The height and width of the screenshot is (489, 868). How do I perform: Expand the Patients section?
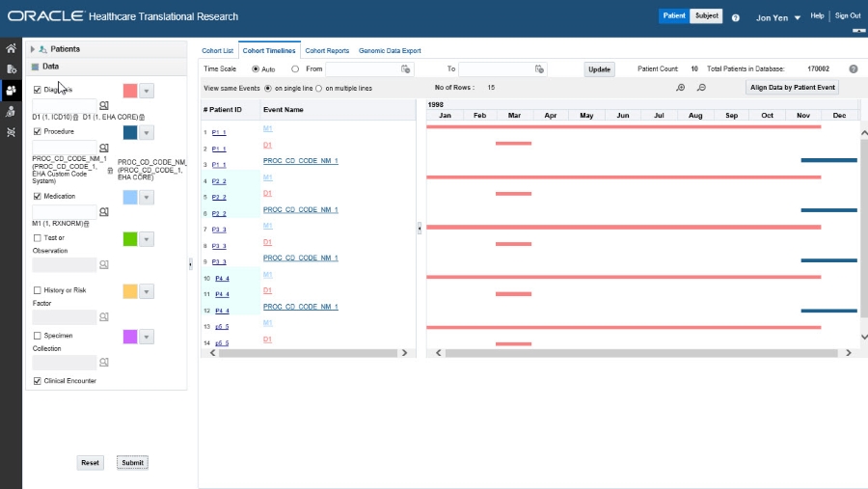click(33, 49)
